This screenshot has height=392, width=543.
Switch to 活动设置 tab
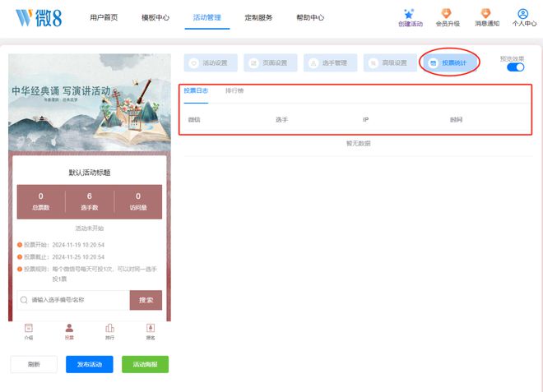point(211,62)
